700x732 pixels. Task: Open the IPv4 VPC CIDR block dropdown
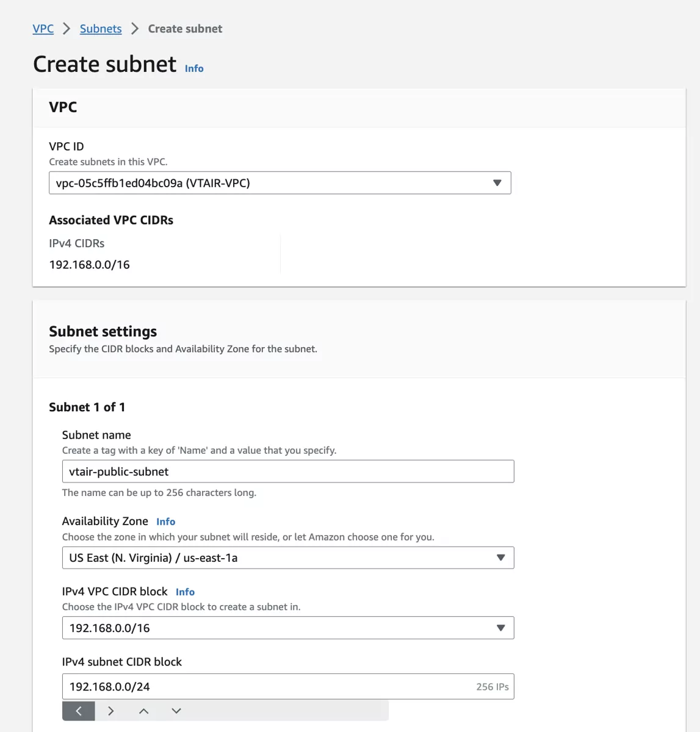pyautogui.click(x=287, y=627)
